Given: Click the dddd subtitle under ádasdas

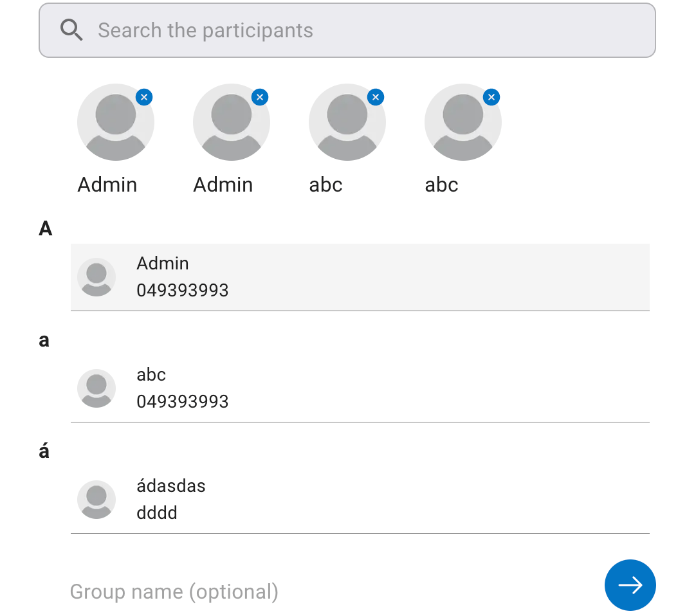Looking at the screenshot, I should coord(157,513).
